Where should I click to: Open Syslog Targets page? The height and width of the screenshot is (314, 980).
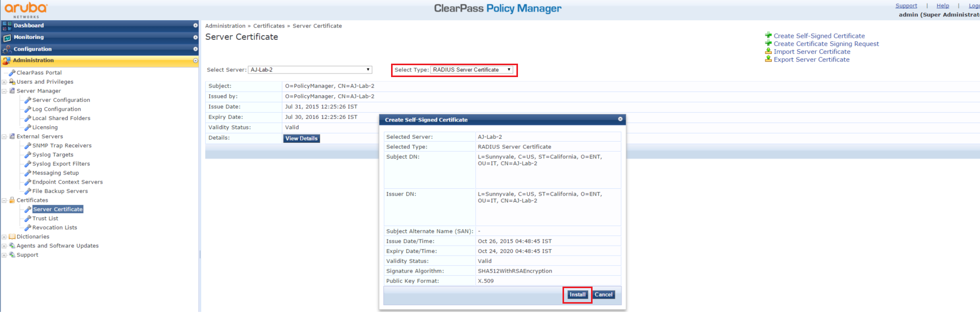53,155
